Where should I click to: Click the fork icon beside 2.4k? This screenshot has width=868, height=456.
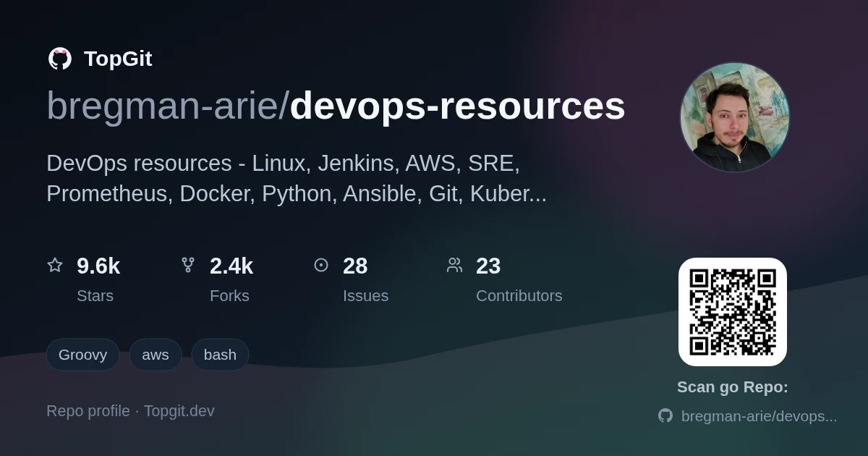point(188,265)
